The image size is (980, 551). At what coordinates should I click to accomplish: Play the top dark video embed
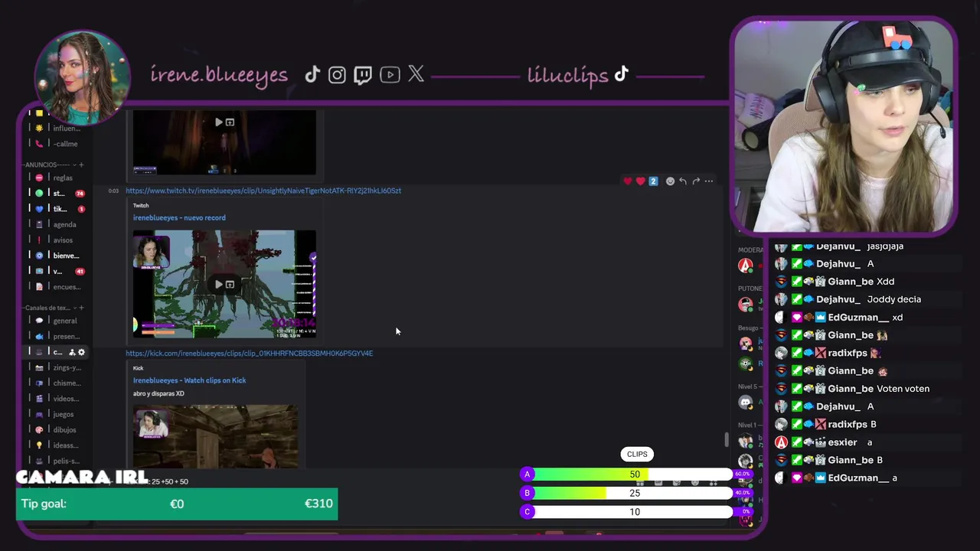[219, 122]
